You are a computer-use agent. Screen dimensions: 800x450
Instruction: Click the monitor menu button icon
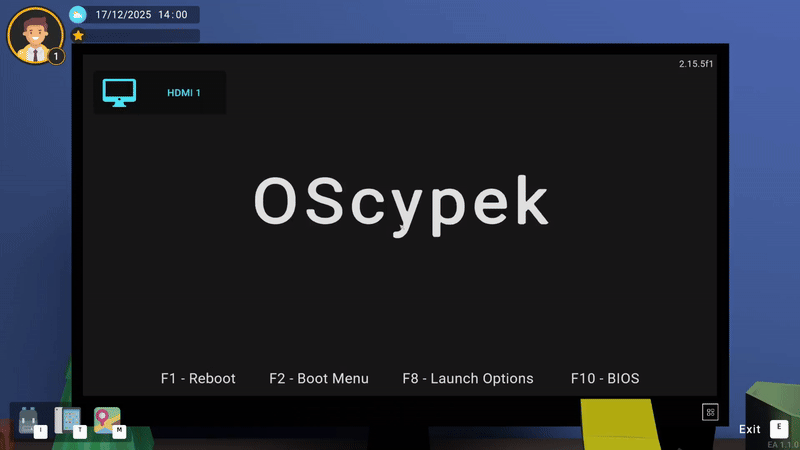coord(710,411)
